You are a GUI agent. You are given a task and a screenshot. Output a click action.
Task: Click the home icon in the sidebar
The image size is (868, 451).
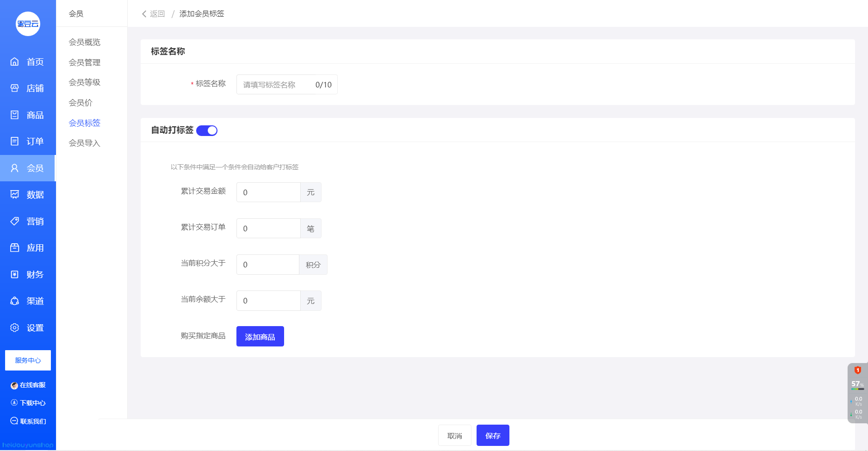pos(15,62)
